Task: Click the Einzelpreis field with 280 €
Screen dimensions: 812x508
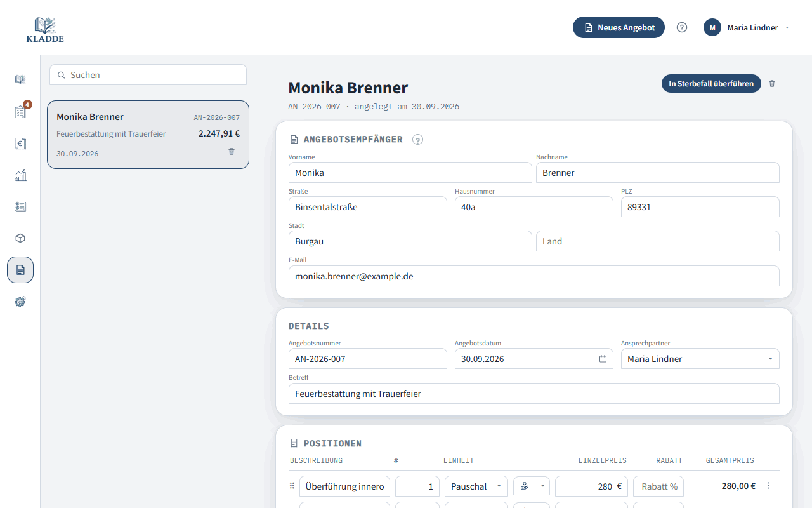Action: click(x=591, y=486)
